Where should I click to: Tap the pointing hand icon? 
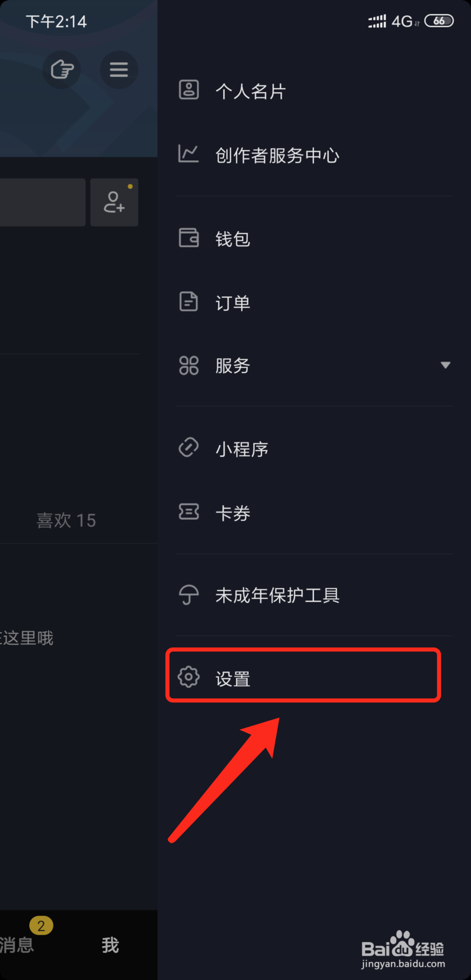tap(62, 70)
